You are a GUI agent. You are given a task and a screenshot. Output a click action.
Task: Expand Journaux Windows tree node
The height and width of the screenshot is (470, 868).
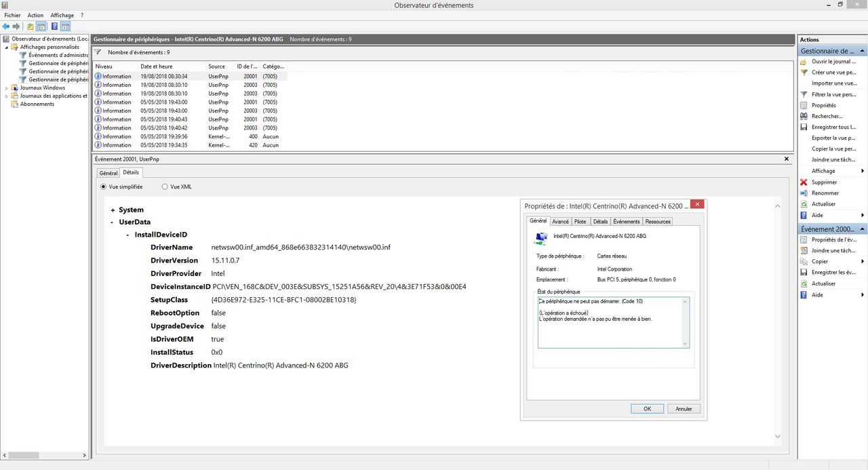click(x=7, y=87)
